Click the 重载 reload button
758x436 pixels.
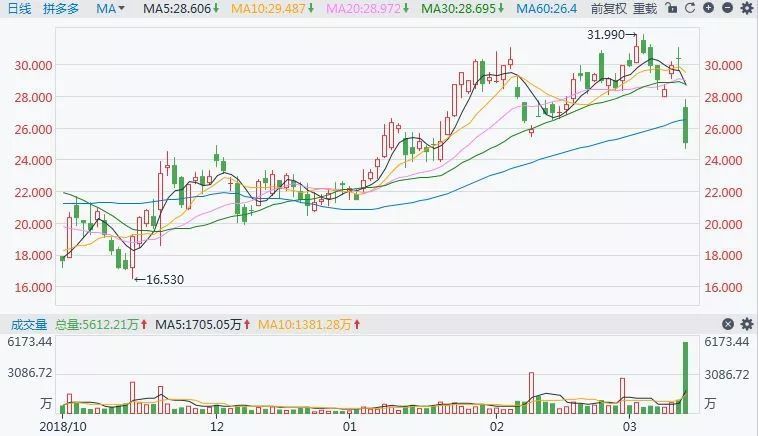[645, 9]
